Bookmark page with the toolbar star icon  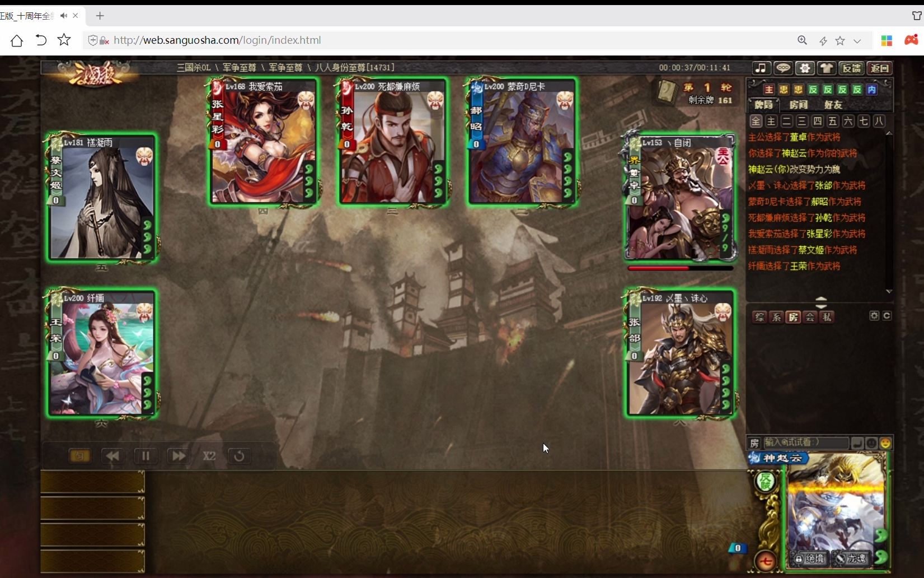(64, 40)
